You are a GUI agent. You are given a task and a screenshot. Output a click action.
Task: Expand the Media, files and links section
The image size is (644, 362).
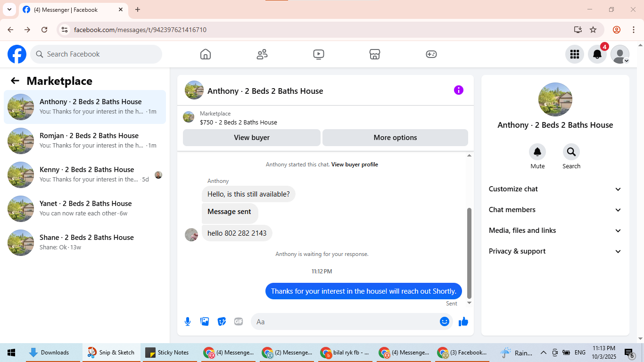click(555, 230)
